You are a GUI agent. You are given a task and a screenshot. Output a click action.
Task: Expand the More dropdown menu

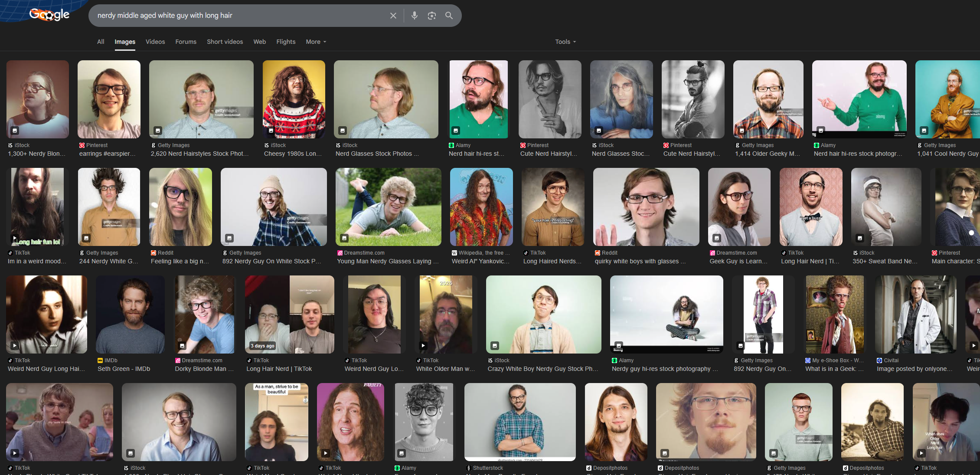point(316,42)
